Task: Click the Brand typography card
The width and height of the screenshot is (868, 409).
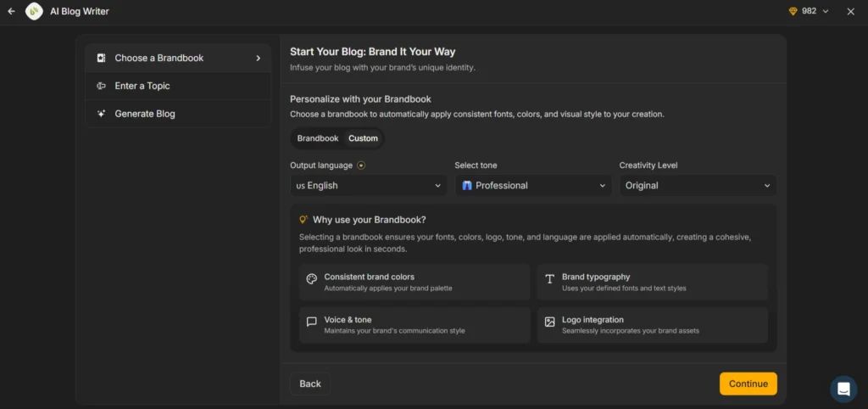Action: click(x=653, y=282)
